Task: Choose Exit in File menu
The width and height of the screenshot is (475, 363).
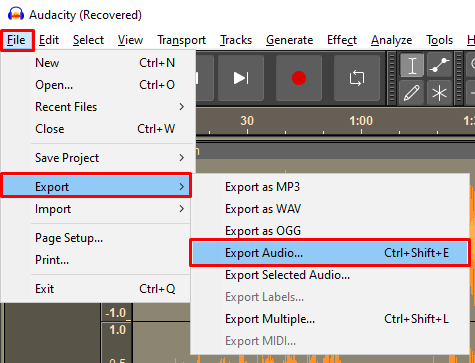Action: (97, 289)
